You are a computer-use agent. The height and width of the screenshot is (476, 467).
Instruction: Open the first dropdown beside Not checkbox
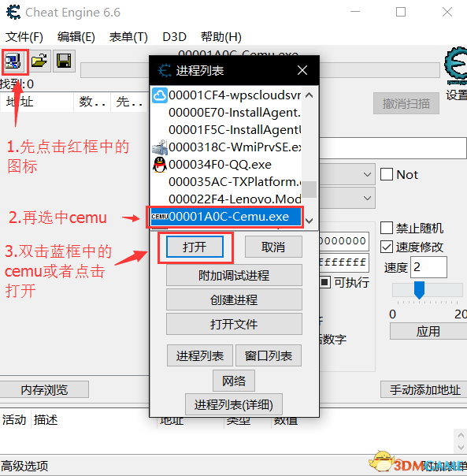tap(367, 174)
